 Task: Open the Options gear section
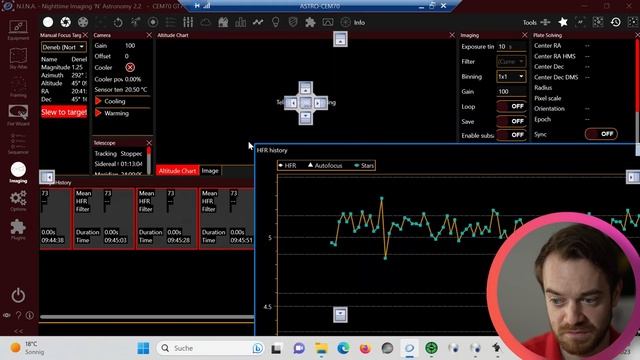point(18,200)
